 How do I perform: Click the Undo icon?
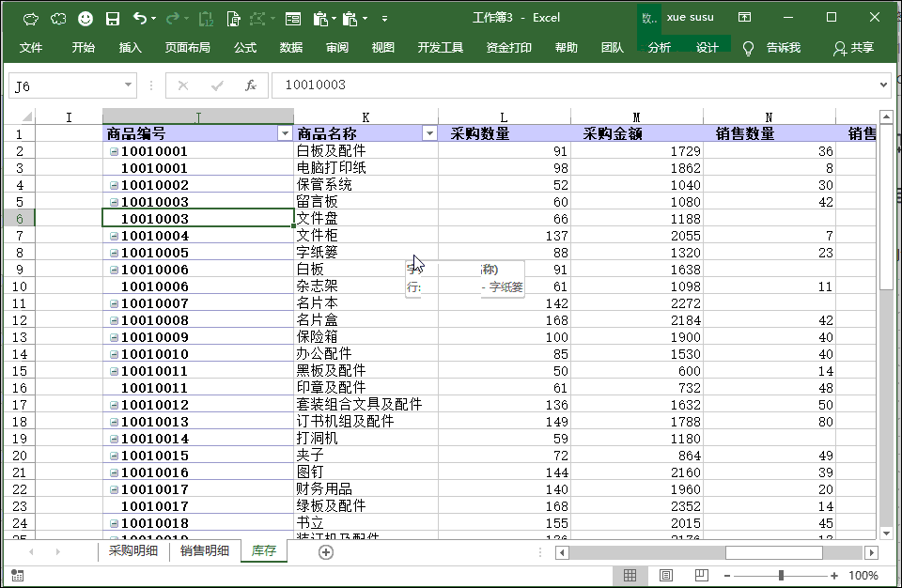[x=138, y=18]
